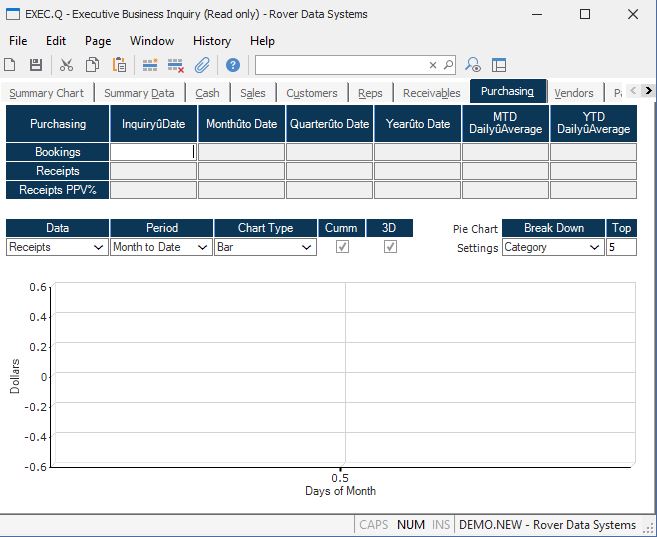
Task: Click the paperclip attachment icon
Action: (x=202, y=65)
